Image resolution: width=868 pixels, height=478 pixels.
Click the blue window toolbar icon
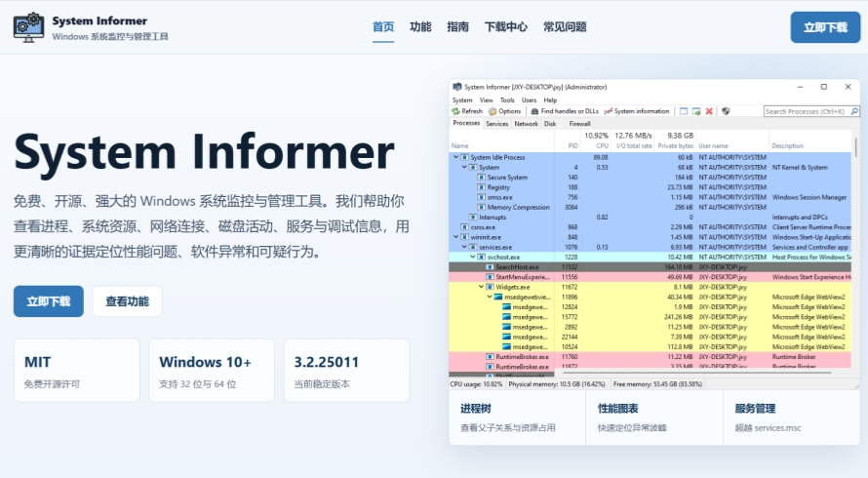click(x=684, y=111)
